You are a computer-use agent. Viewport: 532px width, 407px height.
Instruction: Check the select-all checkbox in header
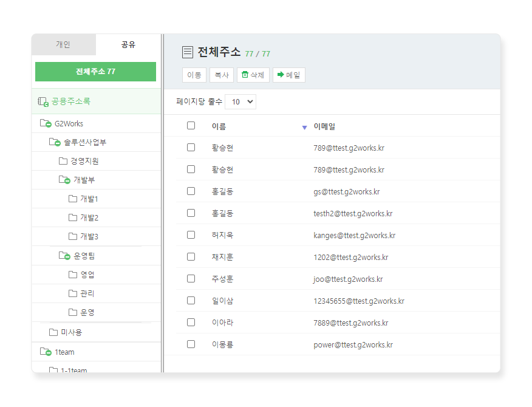pyautogui.click(x=191, y=126)
